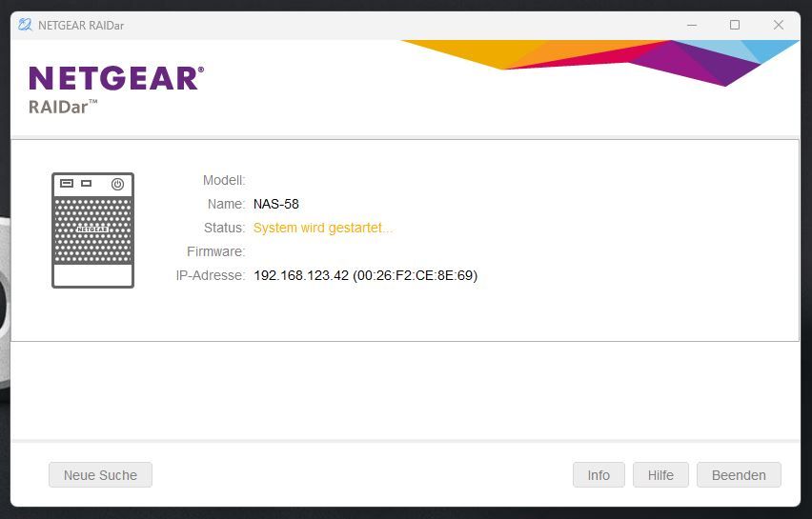Click the Hilfe button
The width and height of the screenshot is (812, 519).
pos(660,474)
